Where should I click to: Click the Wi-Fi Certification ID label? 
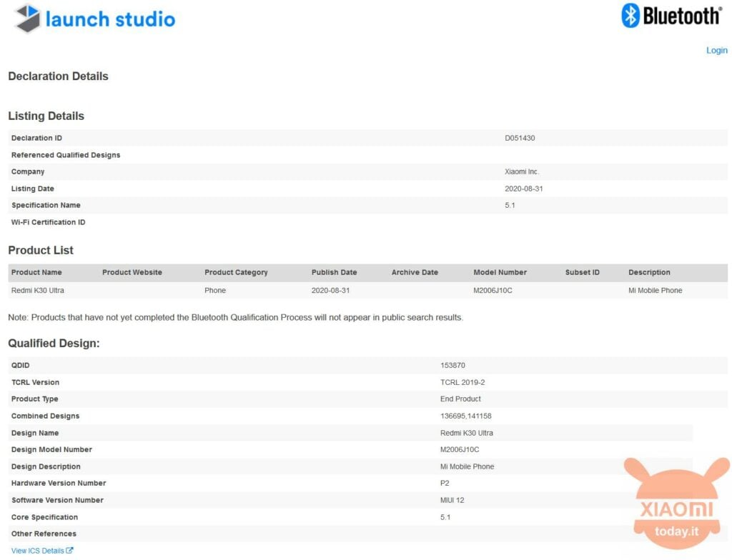tap(48, 222)
